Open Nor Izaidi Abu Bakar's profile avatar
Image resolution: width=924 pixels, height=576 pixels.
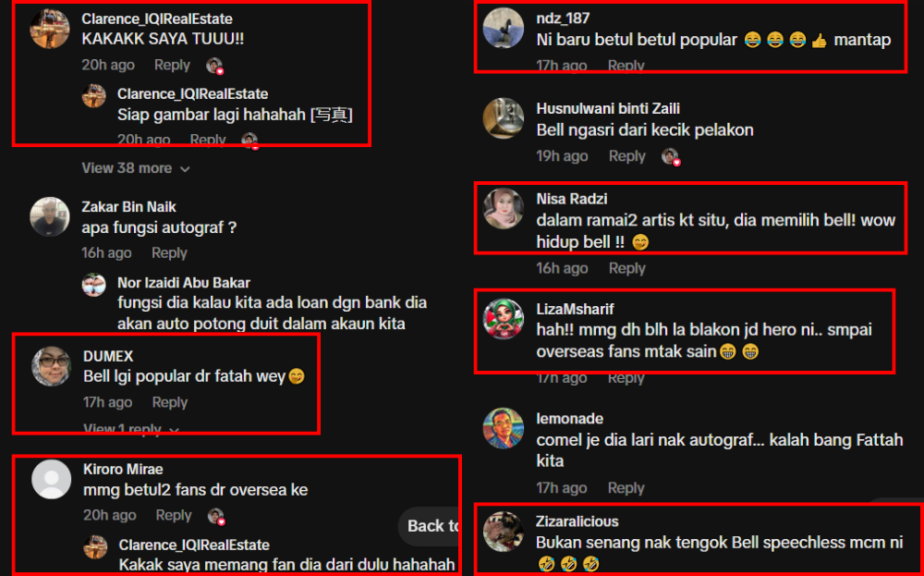(x=93, y=286)
